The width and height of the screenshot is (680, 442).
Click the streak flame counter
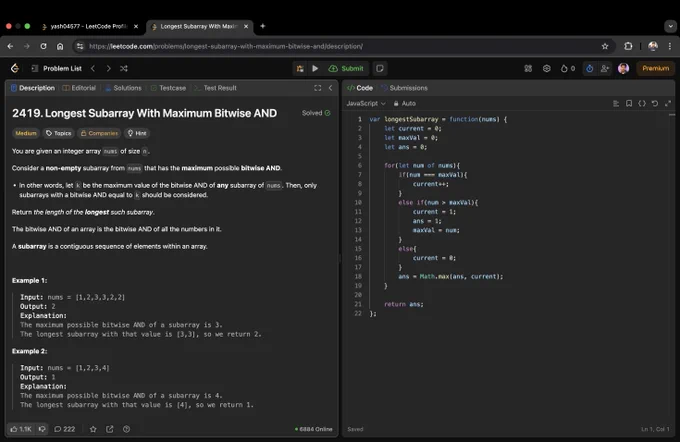pyautogui.click(x=568, y=69)
